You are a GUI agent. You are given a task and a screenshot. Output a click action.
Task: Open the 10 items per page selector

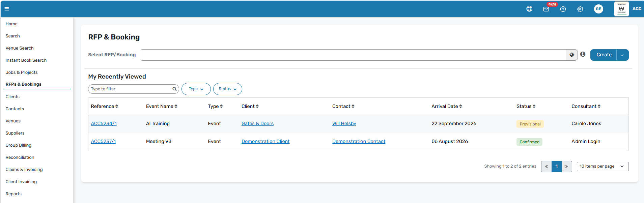pos(603,167)
